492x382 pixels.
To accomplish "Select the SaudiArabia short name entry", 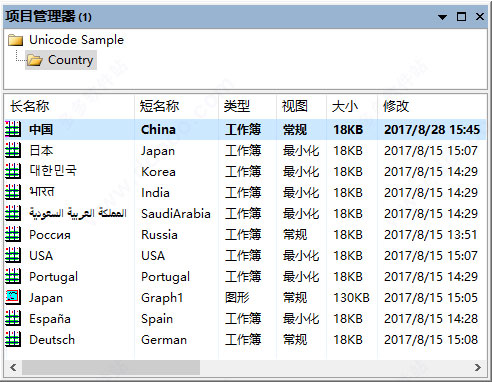I will tap(176, 214).
